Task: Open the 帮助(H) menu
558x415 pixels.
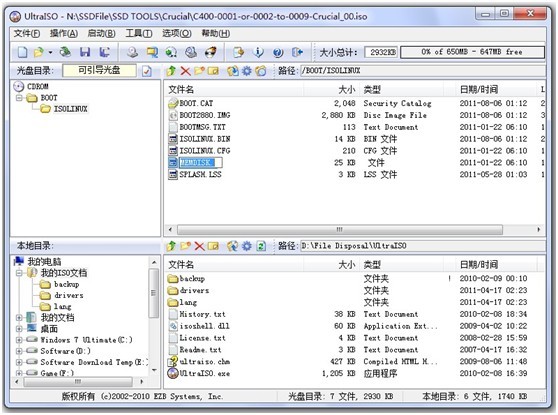Action: pos(216,33)
